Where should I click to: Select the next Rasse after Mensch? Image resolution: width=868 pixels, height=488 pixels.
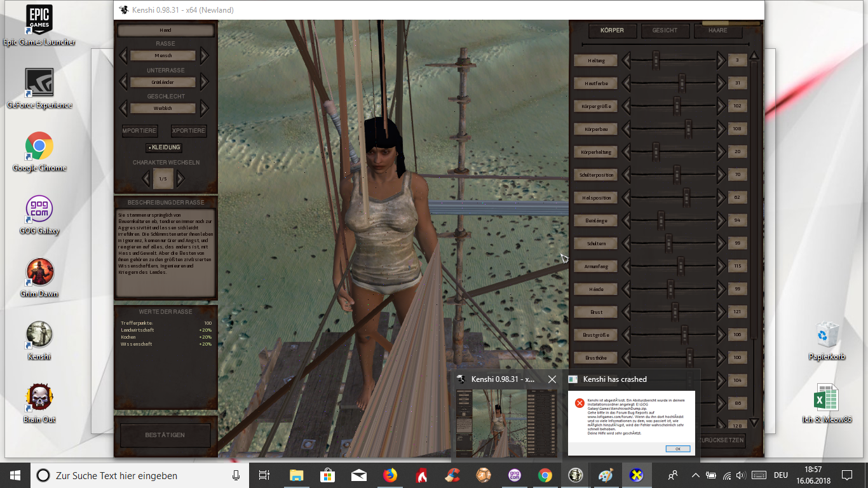[x=204, y=55]
